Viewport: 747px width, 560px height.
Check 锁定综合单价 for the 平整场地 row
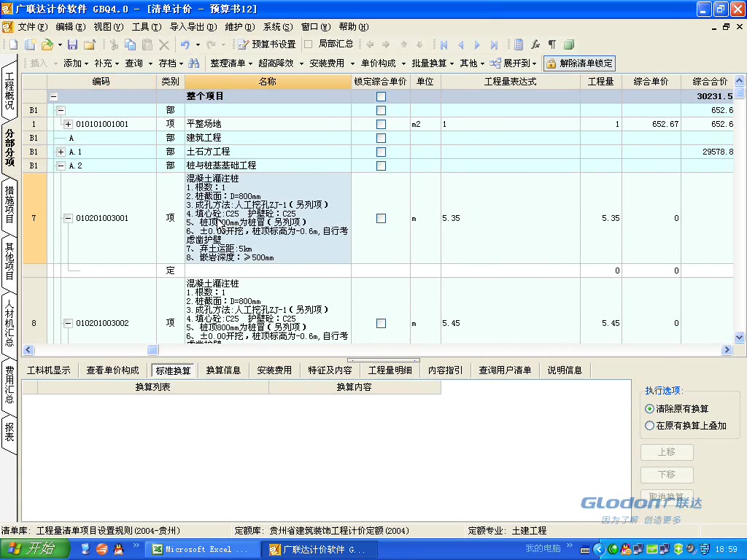pos(380,123)
